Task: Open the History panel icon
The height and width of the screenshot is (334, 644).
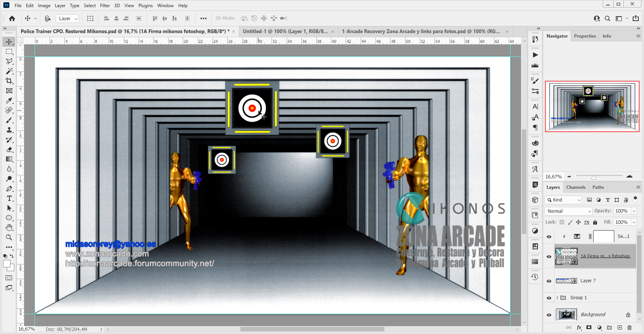Action: [535, 277]
